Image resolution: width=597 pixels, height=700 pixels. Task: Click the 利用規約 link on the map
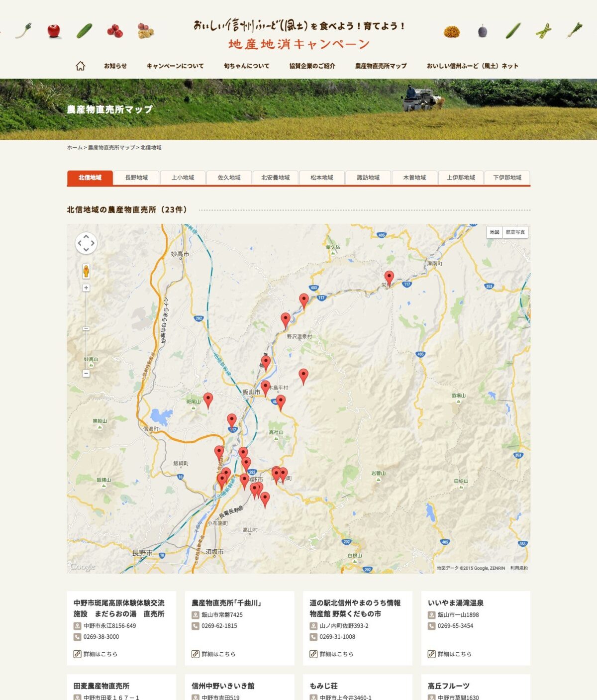pos(519,568)
